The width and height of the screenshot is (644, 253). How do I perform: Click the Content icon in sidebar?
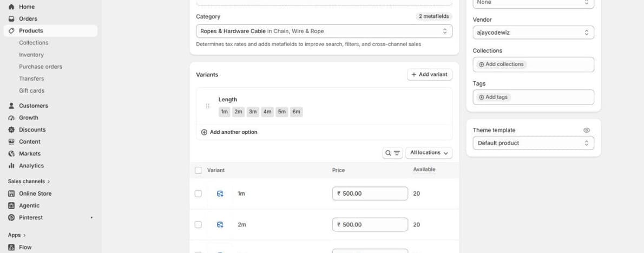(x=11, y=141)
